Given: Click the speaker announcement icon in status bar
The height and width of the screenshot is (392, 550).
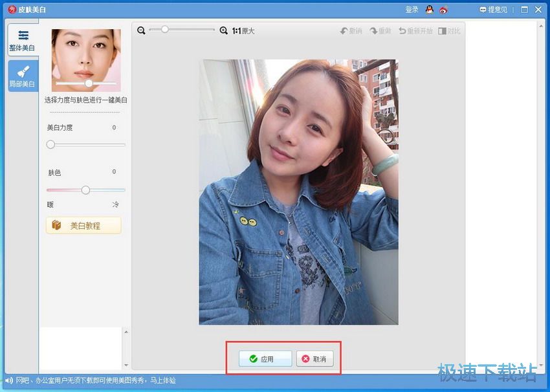Looking at the screenshot, I should pos(9,380).
